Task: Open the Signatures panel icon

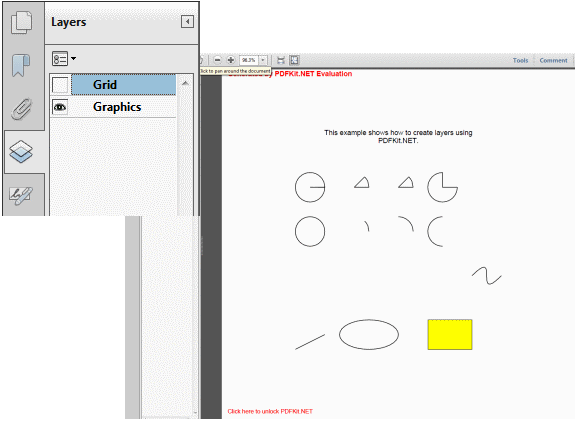Action: pos(21,196)
